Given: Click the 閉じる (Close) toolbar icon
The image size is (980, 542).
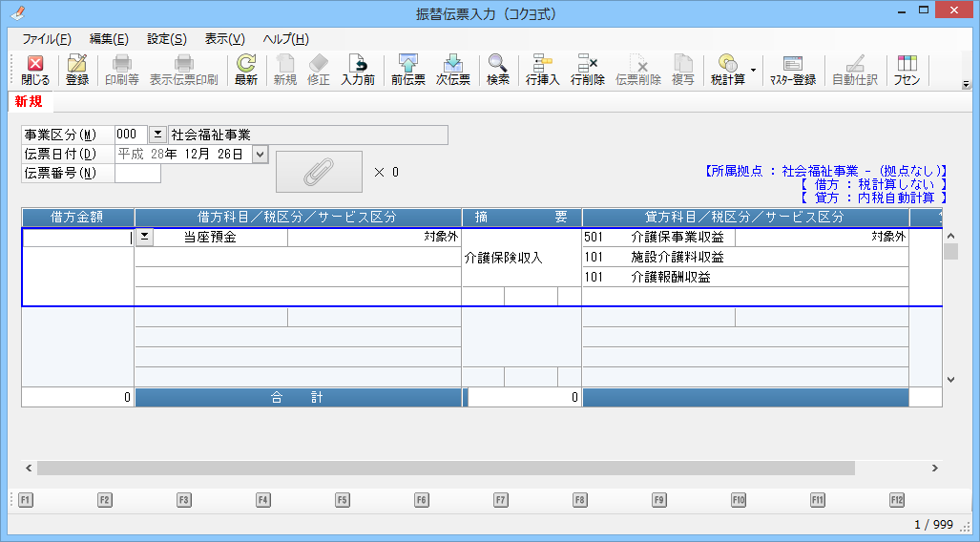Looking at the screenshot, I should click(x=35, y=70).
